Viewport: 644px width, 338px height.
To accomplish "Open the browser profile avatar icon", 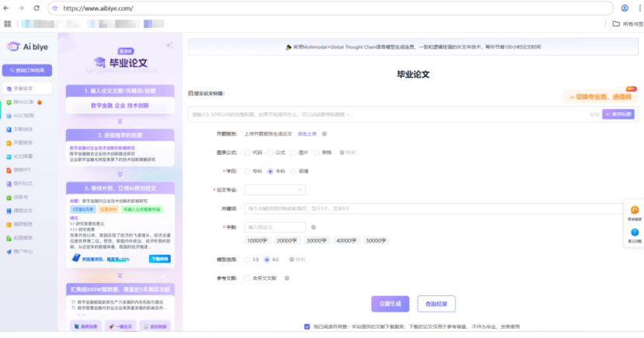I will (625, 9).
